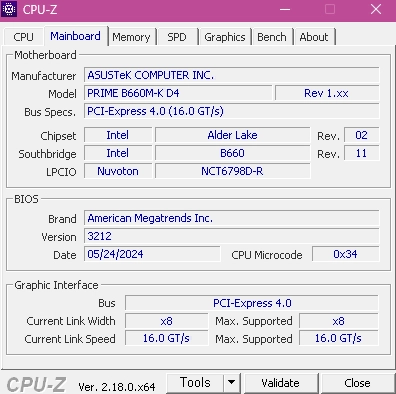
Task: Click the graphic interface bus PCI-Express 4.0
Action: (x=252, y=303)
